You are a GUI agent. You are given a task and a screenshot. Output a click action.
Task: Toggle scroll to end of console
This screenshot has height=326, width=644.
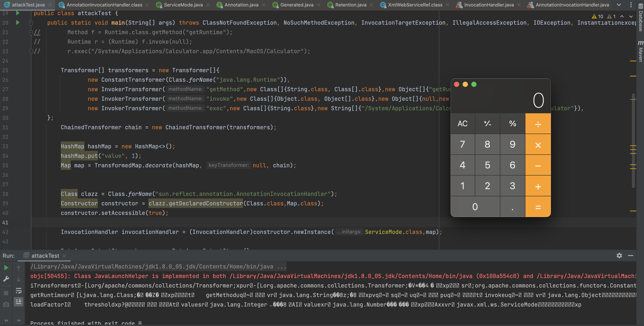click(18, 302)
